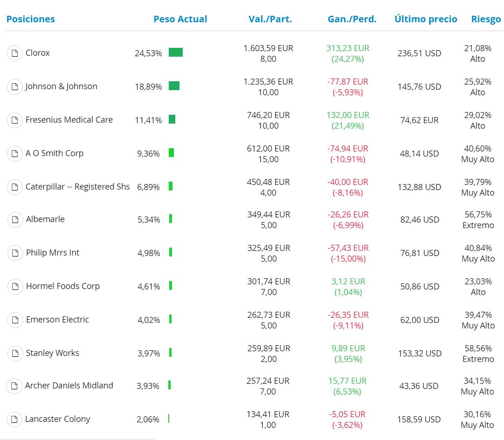Click the 145,76 USD last price

(419, 87)
